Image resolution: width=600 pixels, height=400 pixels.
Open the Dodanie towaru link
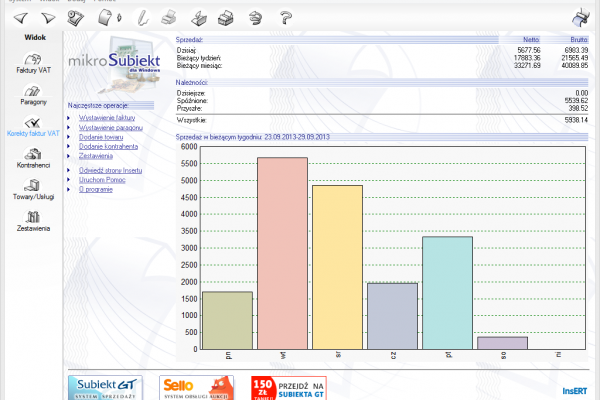100,137
